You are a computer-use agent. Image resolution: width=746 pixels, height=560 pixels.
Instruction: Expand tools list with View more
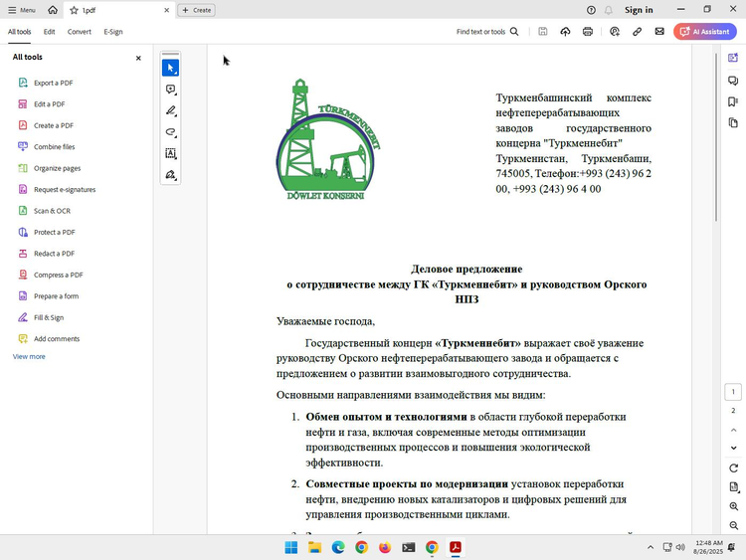(29, 356)
